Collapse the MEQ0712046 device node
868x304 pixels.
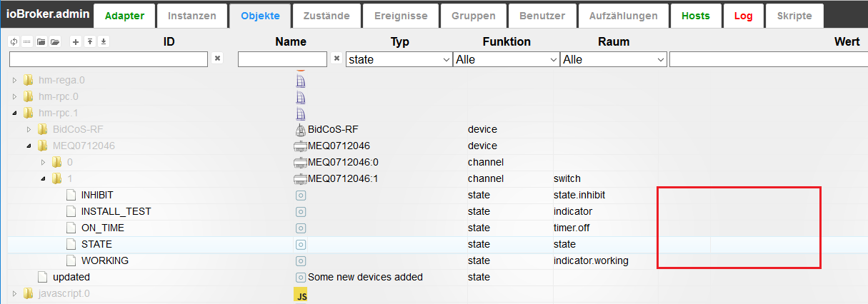point(29,146)
